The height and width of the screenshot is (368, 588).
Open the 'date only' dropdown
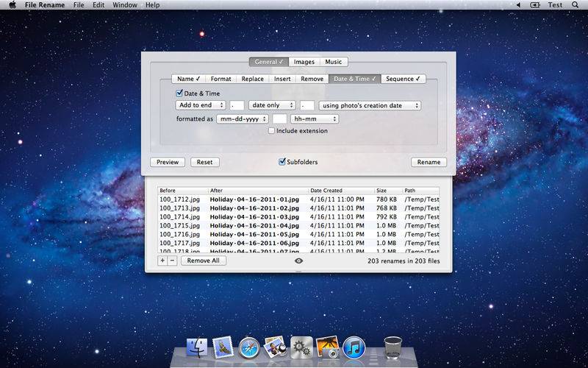[272, 105]
